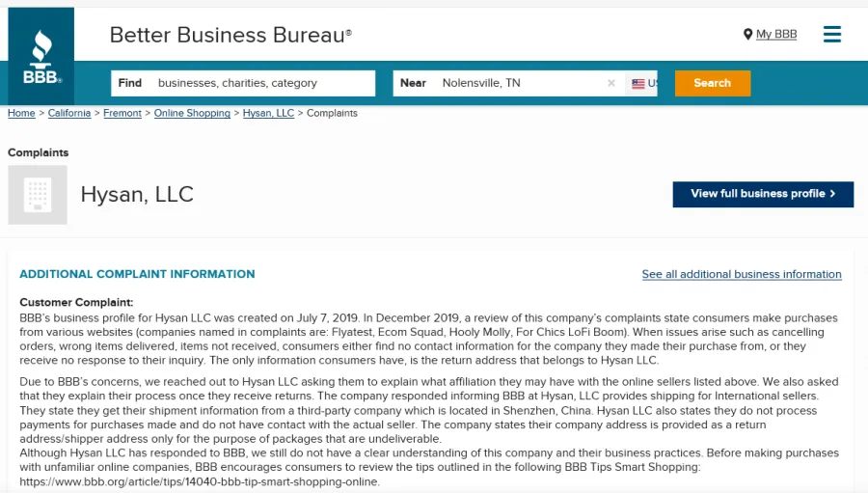The image size is (868, 493).
Task: Go to Home breadcrumb link
Action: pyautogui.click(x=21, y=113)
